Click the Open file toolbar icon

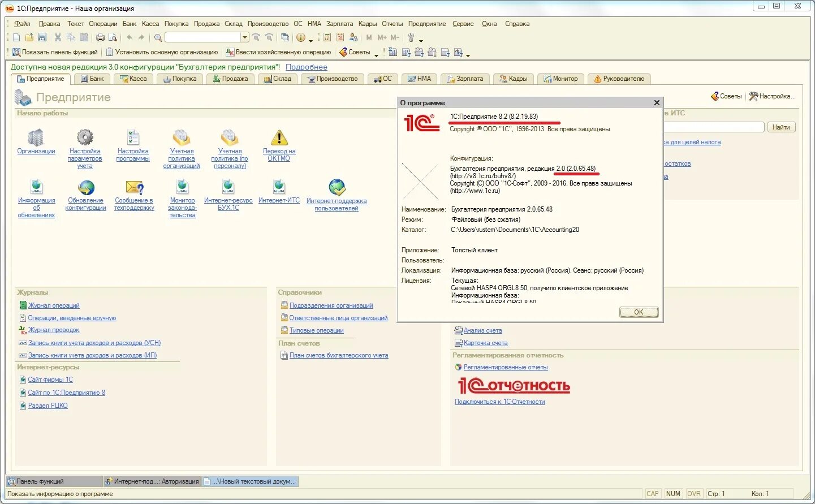(x=29, y=37)
